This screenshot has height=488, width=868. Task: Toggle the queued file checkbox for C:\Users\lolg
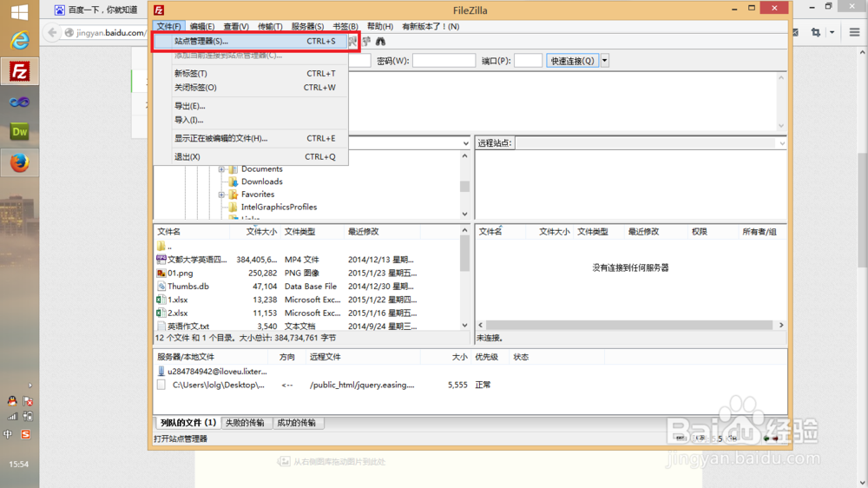[x=161, y=385]
